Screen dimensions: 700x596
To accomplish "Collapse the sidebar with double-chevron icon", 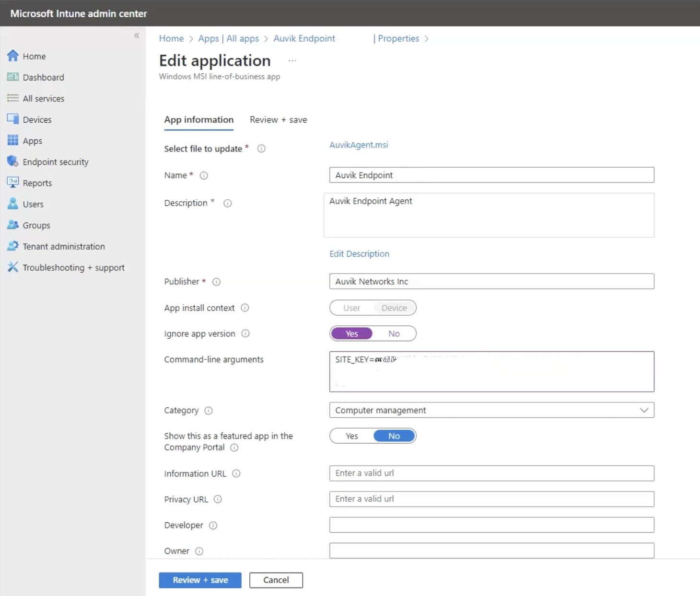I will click(137, 35).
